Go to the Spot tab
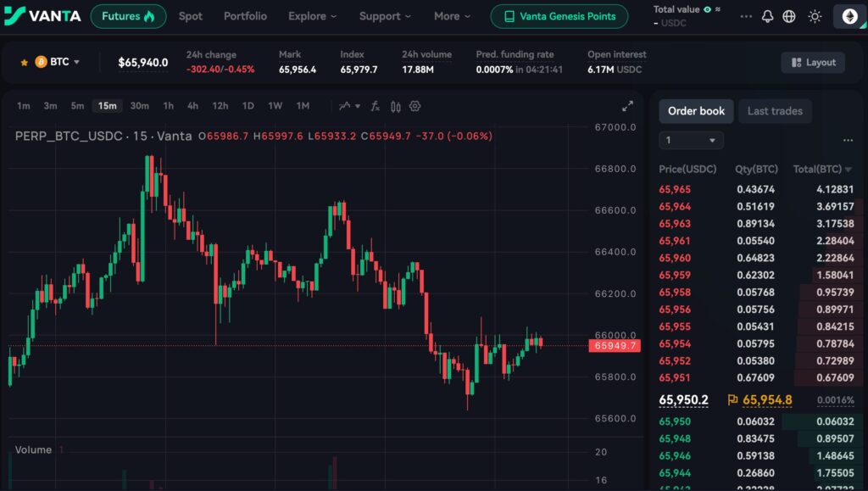The height and width of the screenshot is (491, 868). tap(191, 16)
